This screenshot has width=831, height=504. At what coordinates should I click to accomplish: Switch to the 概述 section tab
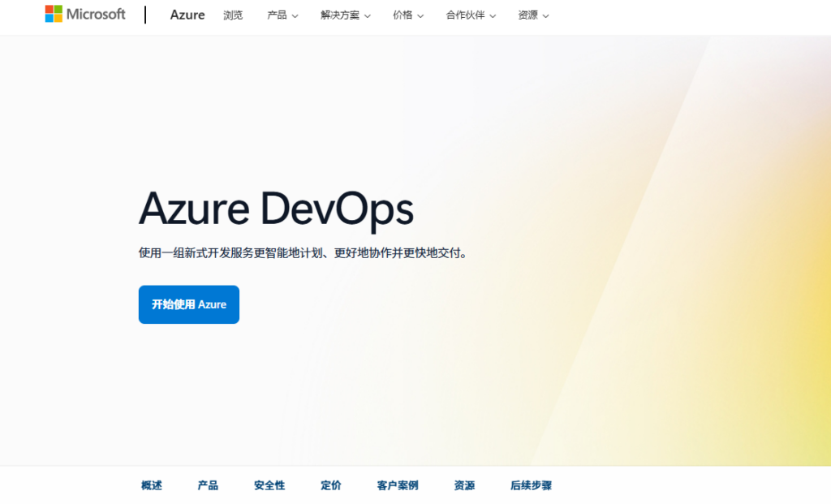point(152,485)
